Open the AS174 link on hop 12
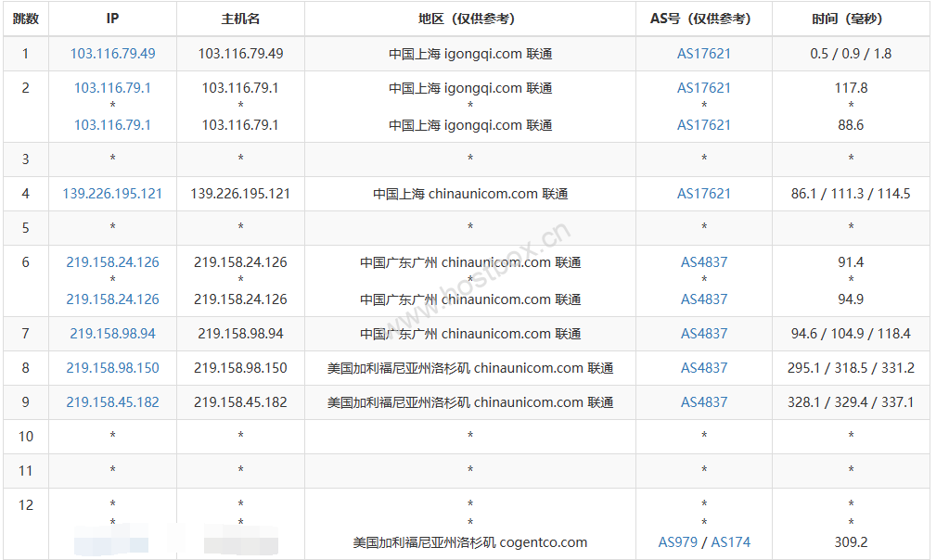 [x=734, y=541]
